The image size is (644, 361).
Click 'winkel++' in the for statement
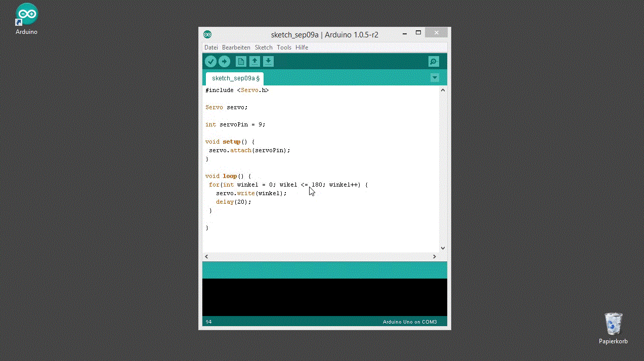[x=344, y=185]
